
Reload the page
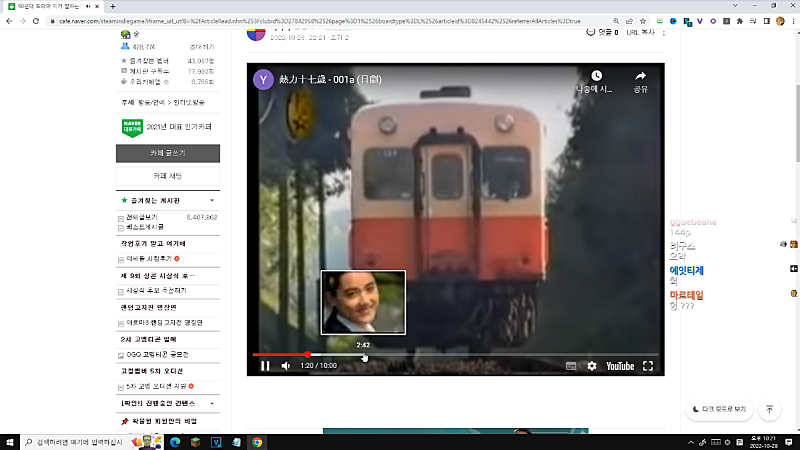click(36, 21)
